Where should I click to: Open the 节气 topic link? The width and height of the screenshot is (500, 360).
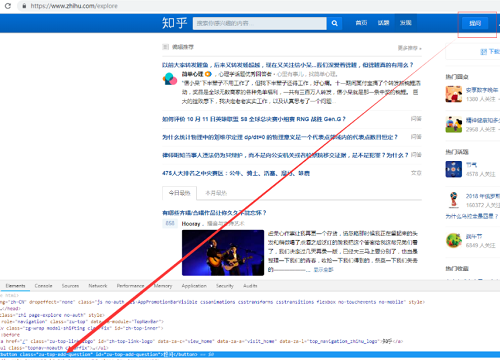pos(471,165)
